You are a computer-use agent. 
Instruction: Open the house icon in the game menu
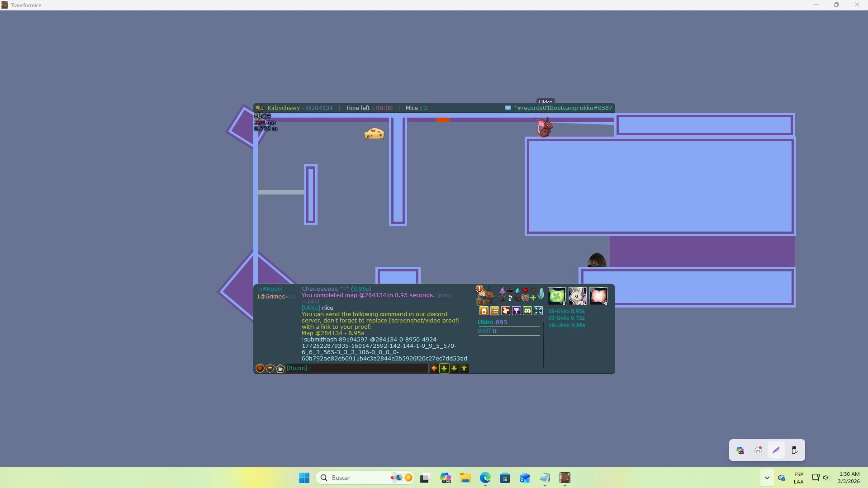(x=484, y=311)
